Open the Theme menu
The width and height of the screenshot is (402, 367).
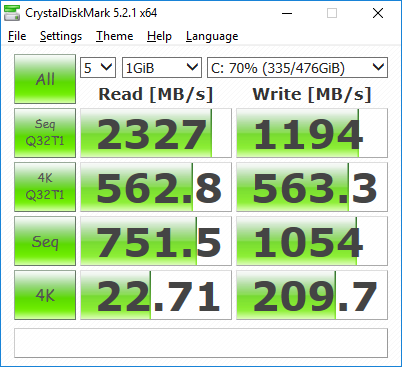coord(115,36)
